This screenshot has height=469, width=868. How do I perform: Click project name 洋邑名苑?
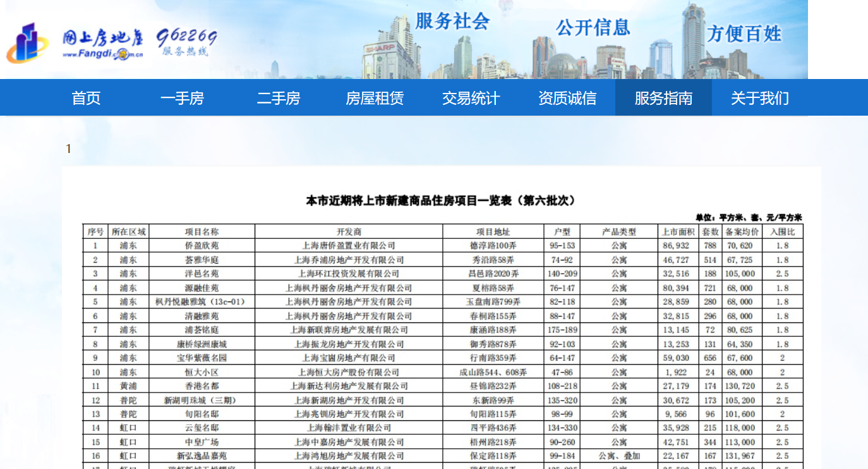tap(202, 274)
